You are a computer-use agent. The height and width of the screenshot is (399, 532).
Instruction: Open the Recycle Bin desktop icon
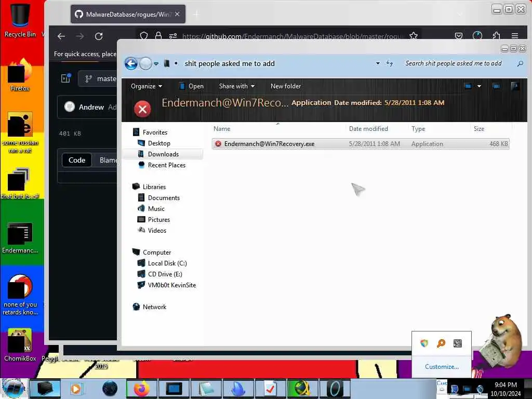[x=20, y=20]
